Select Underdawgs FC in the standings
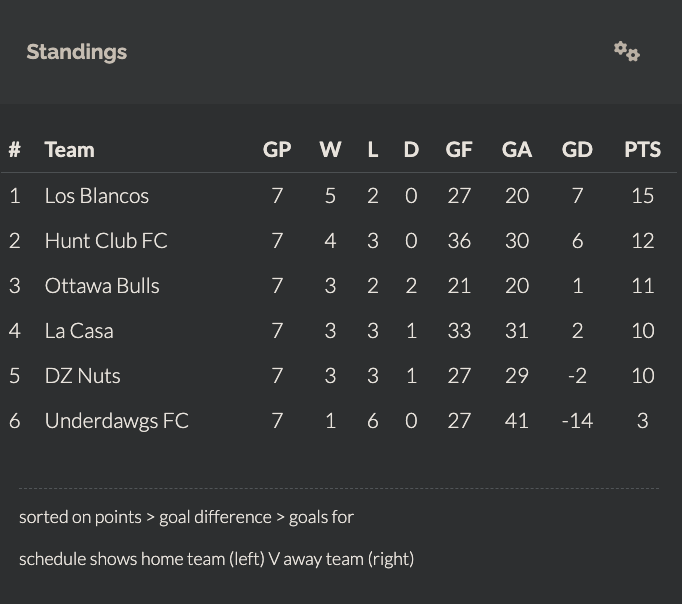The height and width of the screenshot is (604, 682). [117, 421]
